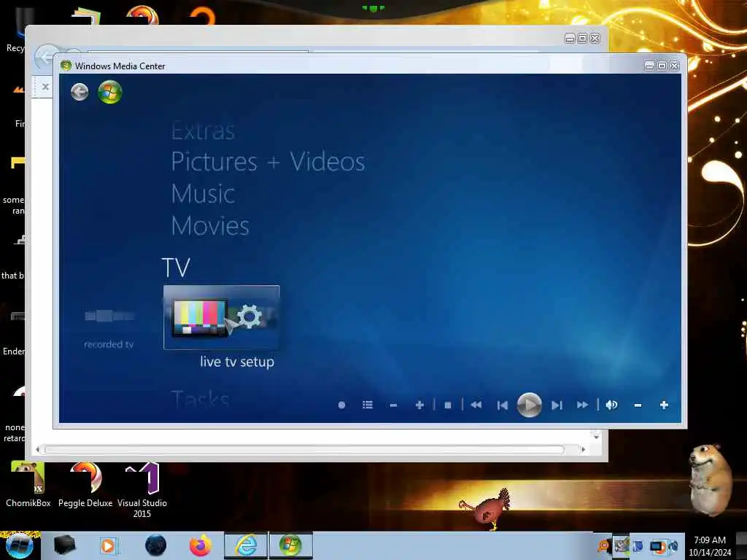The image size is (747, 560).
Task: Open ChomikBox desktop icon
Action: pos(28,485)
